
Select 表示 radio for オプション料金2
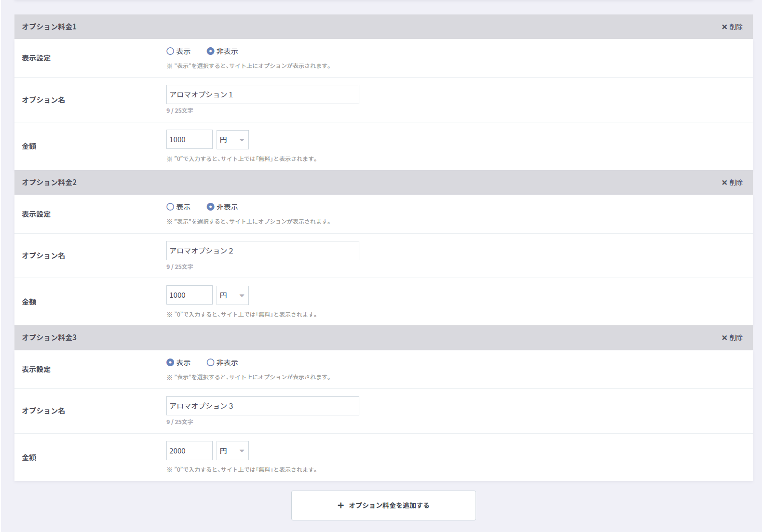[170, 207]
